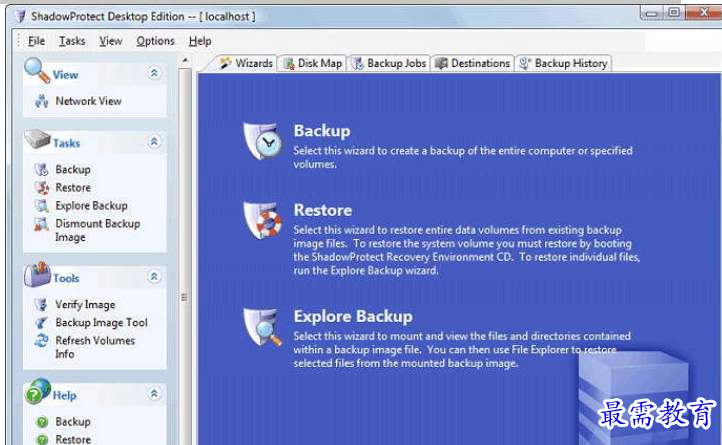Collapse the Help panel section
Image resolution: width=722 pixels, height=445 pixels.
[x=154, y=393]
